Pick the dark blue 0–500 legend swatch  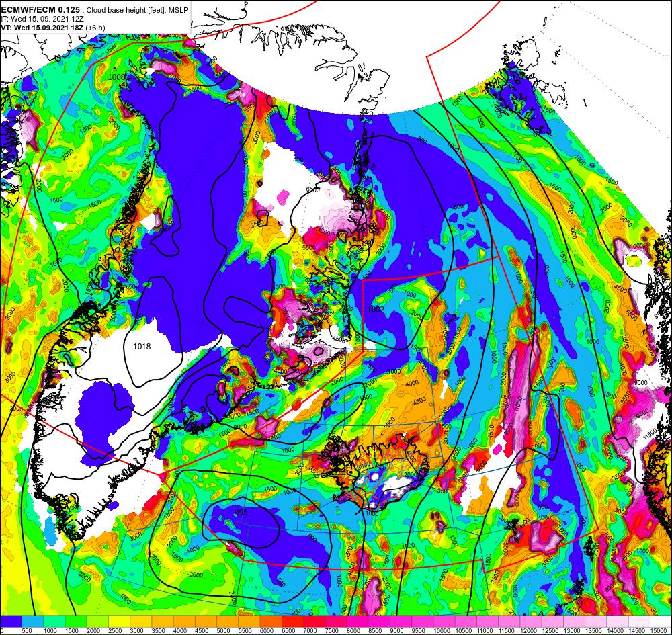pyautogui.click(x=11, y=620)
